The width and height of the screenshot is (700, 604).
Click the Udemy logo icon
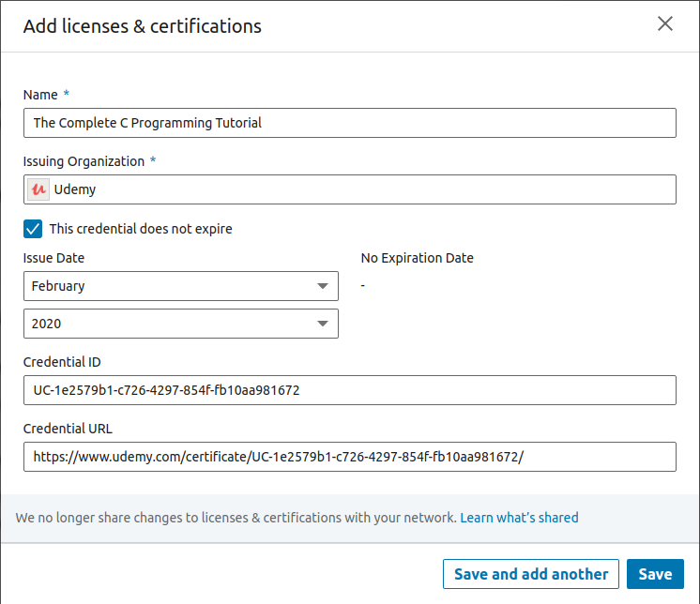pos(38,189)
